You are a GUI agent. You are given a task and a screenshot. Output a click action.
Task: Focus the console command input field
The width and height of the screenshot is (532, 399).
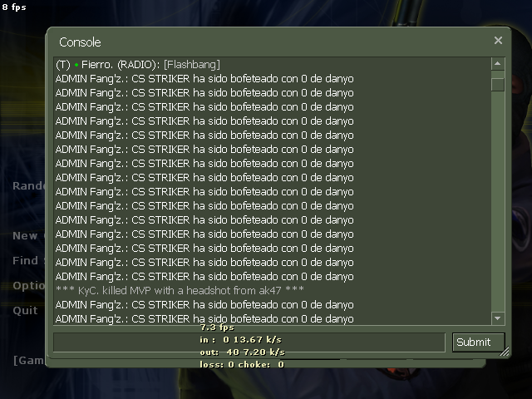[249, 342]
